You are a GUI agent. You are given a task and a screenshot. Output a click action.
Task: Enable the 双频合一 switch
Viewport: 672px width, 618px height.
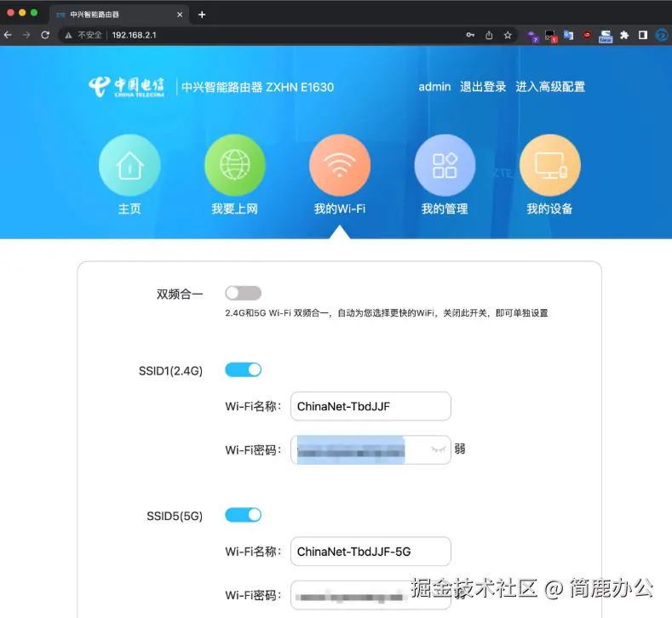click(x=243, y=294)
